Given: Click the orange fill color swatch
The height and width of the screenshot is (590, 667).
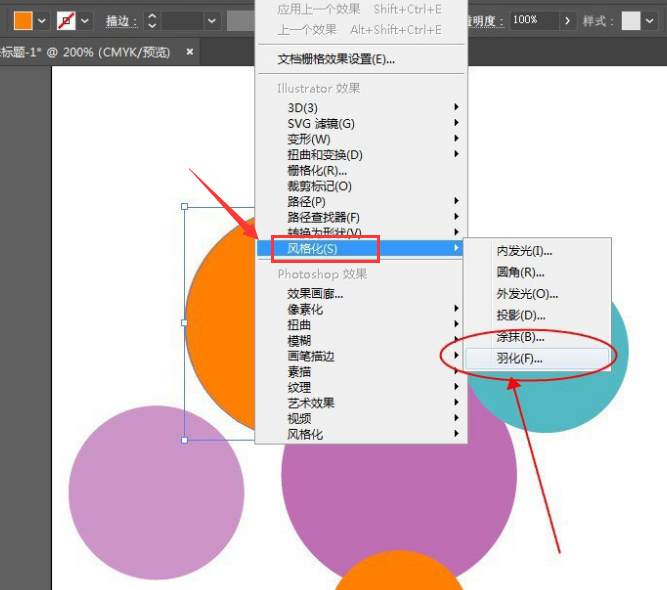Looking at the screenshot, I should [x=23, y=20].
